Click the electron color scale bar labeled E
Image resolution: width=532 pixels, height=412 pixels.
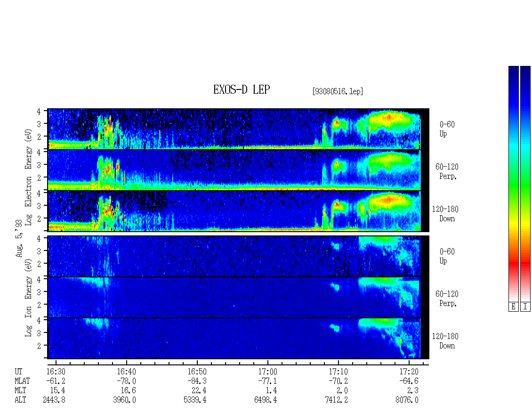coord(513,184)
